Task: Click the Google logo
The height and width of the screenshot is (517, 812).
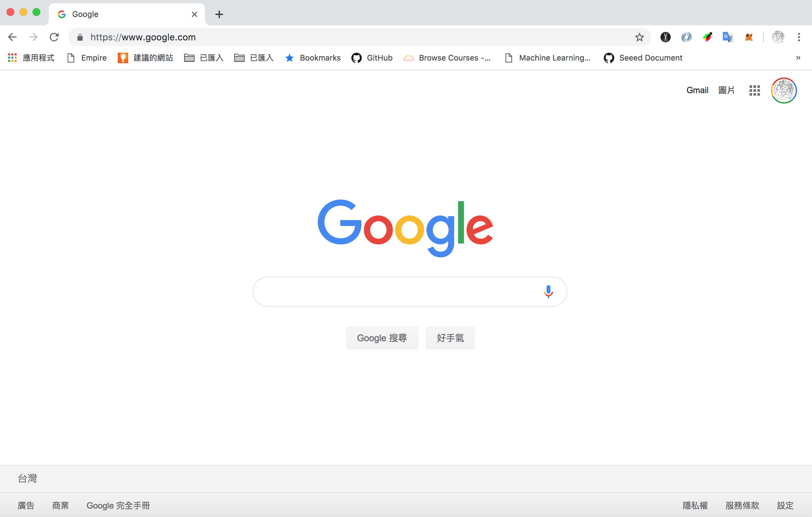Action: [x=406, y=228]
